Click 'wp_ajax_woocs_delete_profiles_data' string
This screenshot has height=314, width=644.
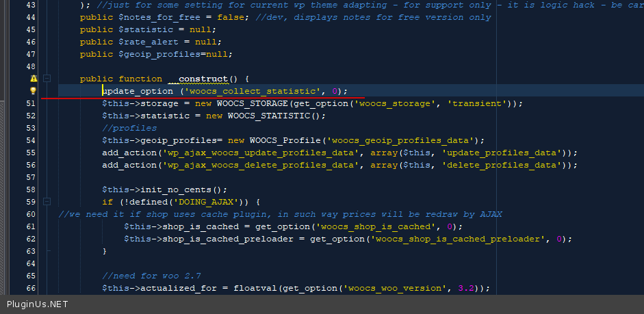click(x=261, y=165)
